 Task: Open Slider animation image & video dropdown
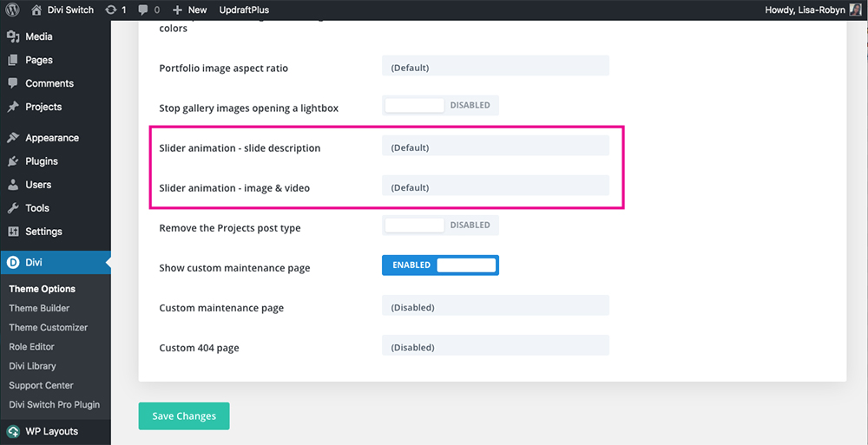pyautogui.click(x=496, y=185)
